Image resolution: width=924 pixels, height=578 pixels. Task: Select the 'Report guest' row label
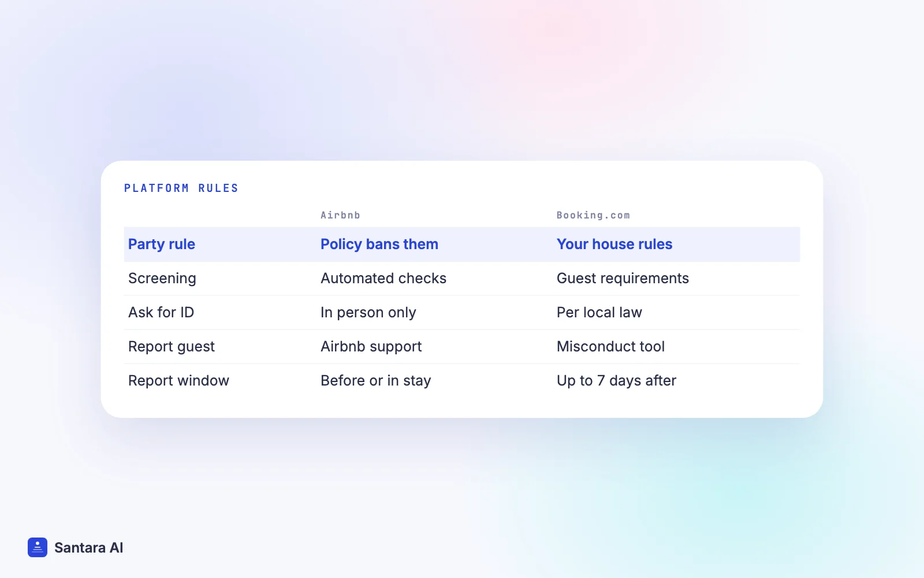(x=172, y=347)
